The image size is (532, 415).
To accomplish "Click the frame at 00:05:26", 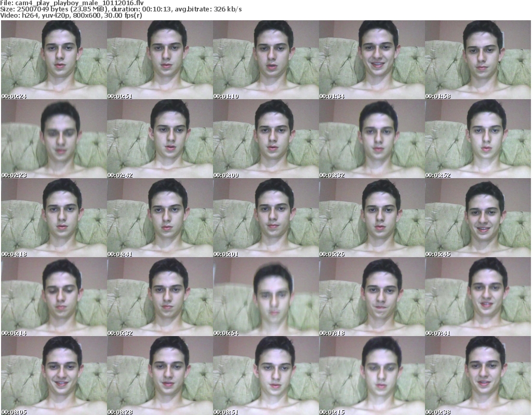I will [371, 218].
